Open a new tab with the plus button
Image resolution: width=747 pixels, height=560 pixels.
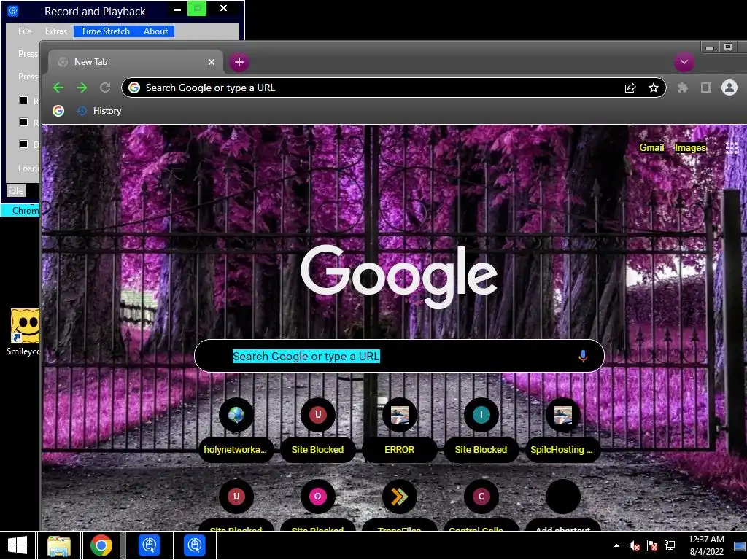pyautogui.click(x=239, y=62)
